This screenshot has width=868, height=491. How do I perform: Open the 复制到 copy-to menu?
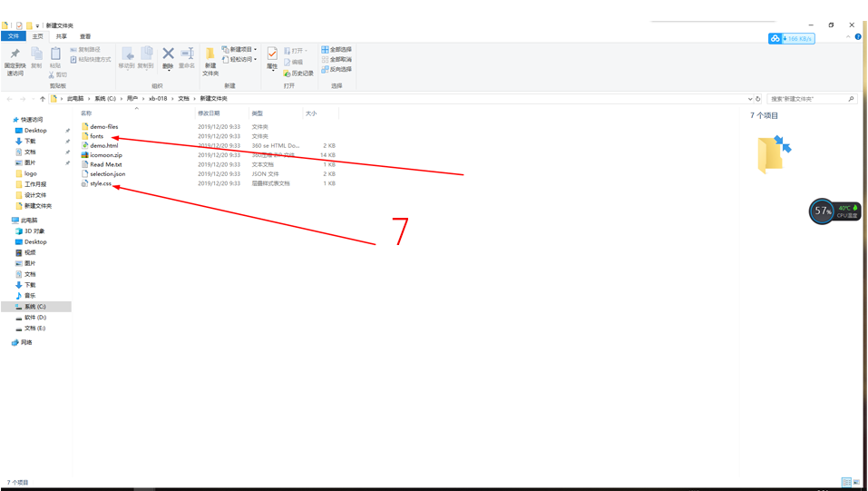point(146,58)
